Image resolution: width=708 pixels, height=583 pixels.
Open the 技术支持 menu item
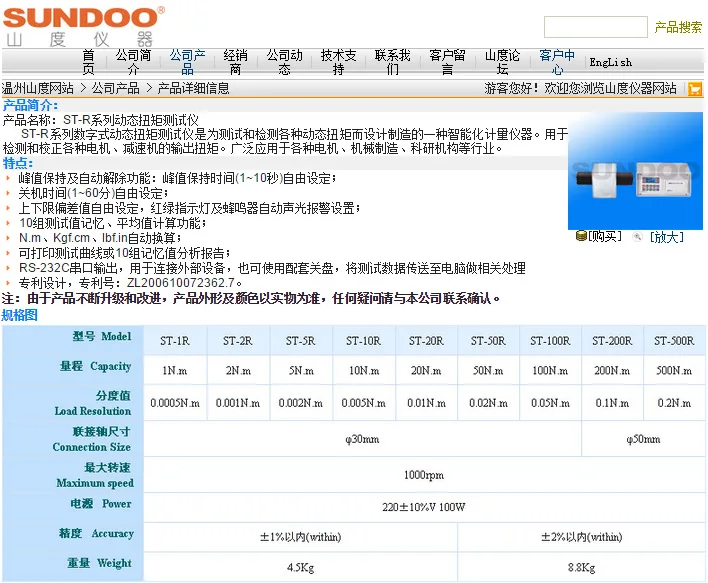(338, 62)
